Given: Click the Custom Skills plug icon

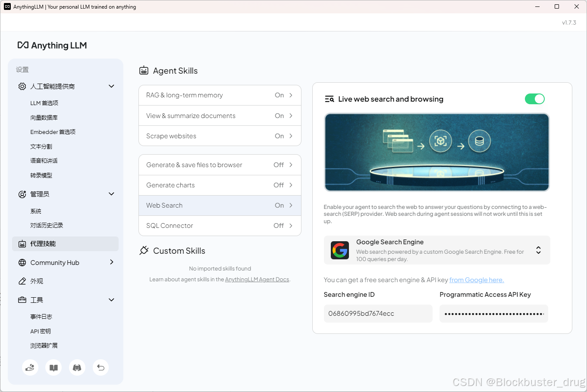Looking at the screenshot, I should [x=144, y=251].
